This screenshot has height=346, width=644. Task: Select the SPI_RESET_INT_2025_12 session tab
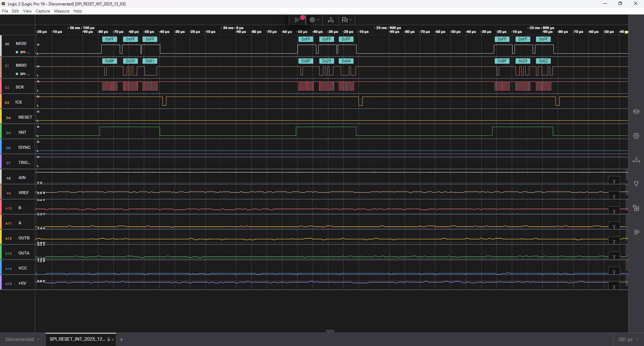tap(77, 339)
